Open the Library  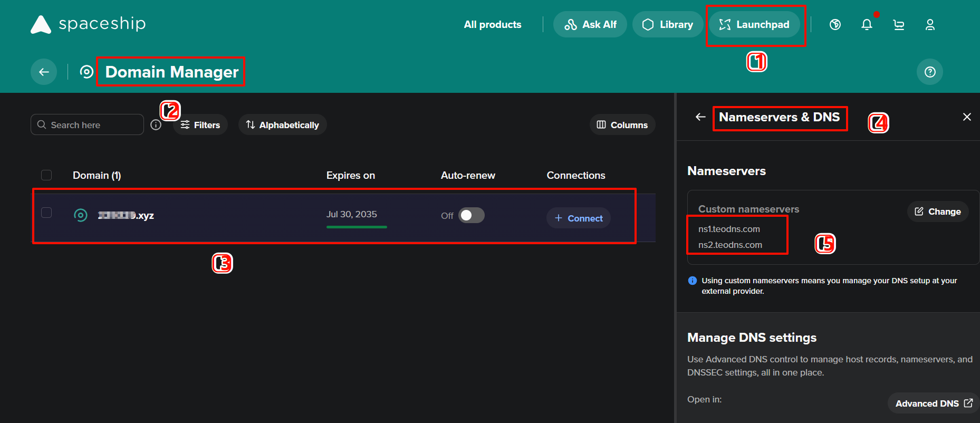pyautogui.click(x=668, y=24)
